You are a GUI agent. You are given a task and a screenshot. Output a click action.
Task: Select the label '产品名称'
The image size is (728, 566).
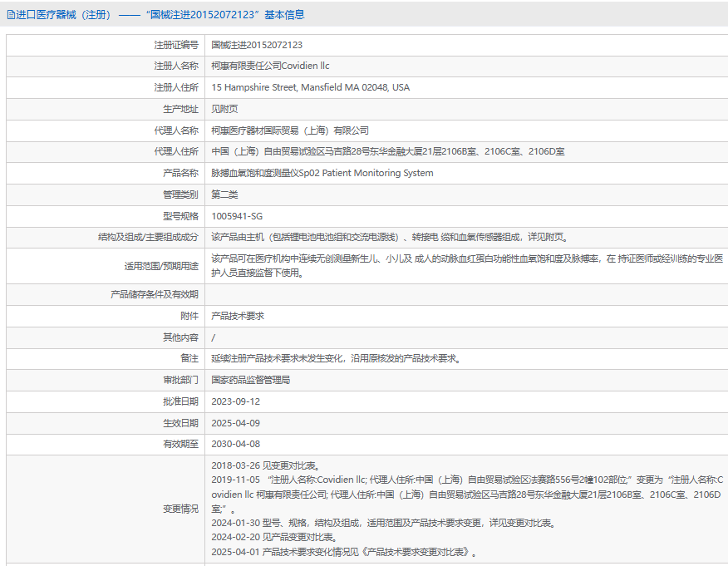[180, 173]
